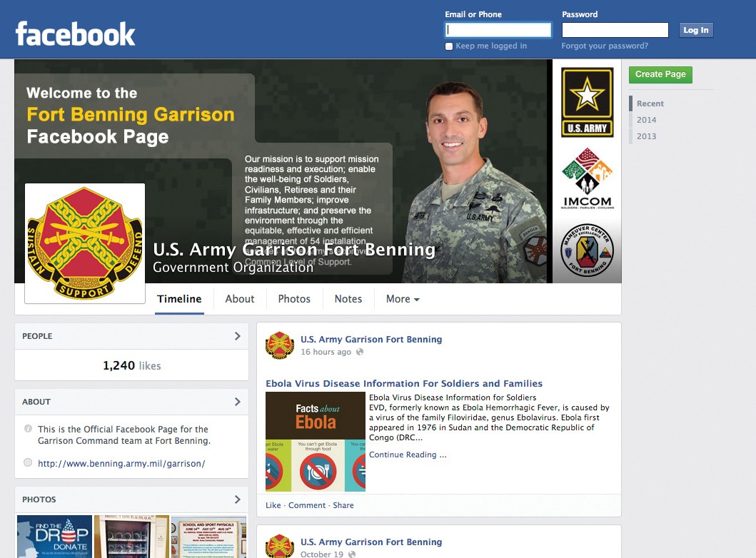
Task: Comment on the Ebola post
Action: [x=307, y=505]
